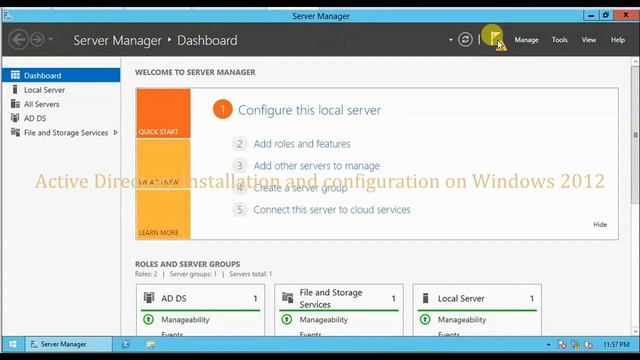Select Dashboard in the sidebar
The height and width of the screenshot is (360, 640).
(x=61, y=75)
